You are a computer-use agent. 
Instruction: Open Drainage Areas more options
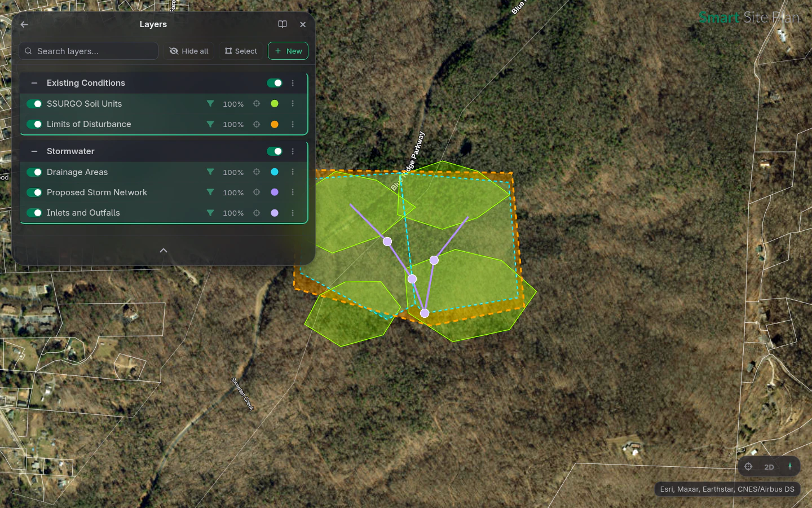pos(293,172)
